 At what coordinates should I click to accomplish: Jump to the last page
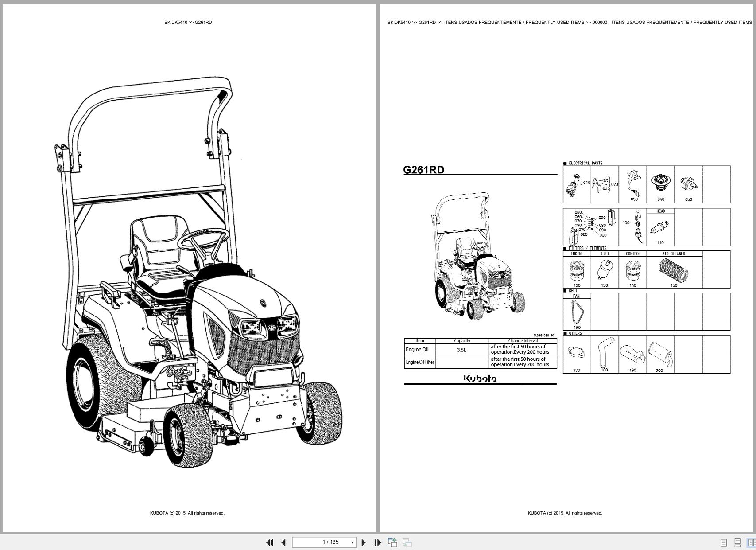click(378, 542)
